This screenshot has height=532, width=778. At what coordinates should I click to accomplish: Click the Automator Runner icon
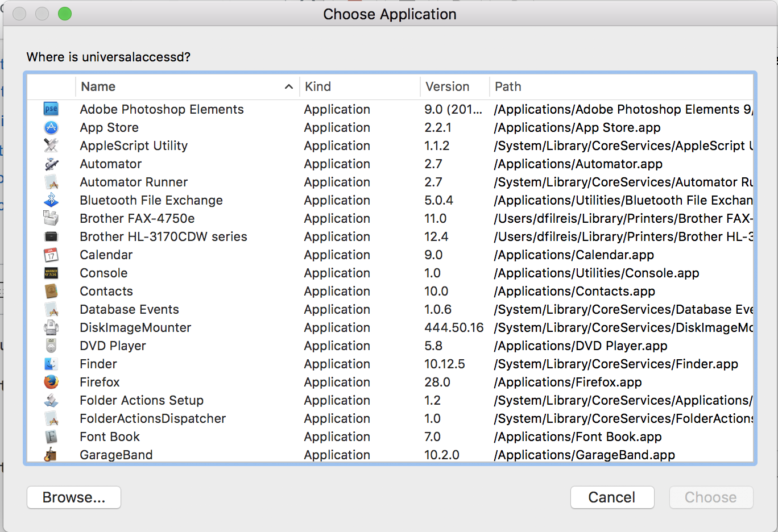(51, 182)
